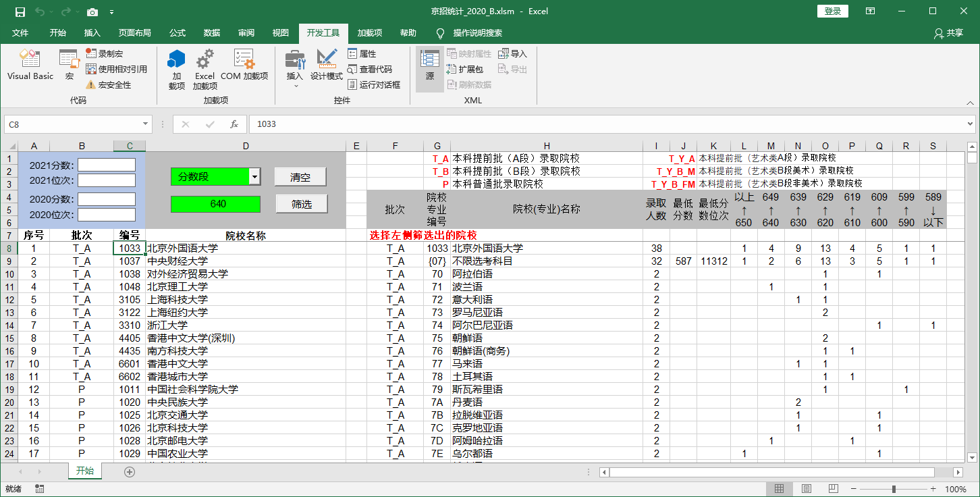This screenshot has width=980, height=497.
Task: Click the 2021分数 input box
Action: pyautogui.click(x=107, y=165)
